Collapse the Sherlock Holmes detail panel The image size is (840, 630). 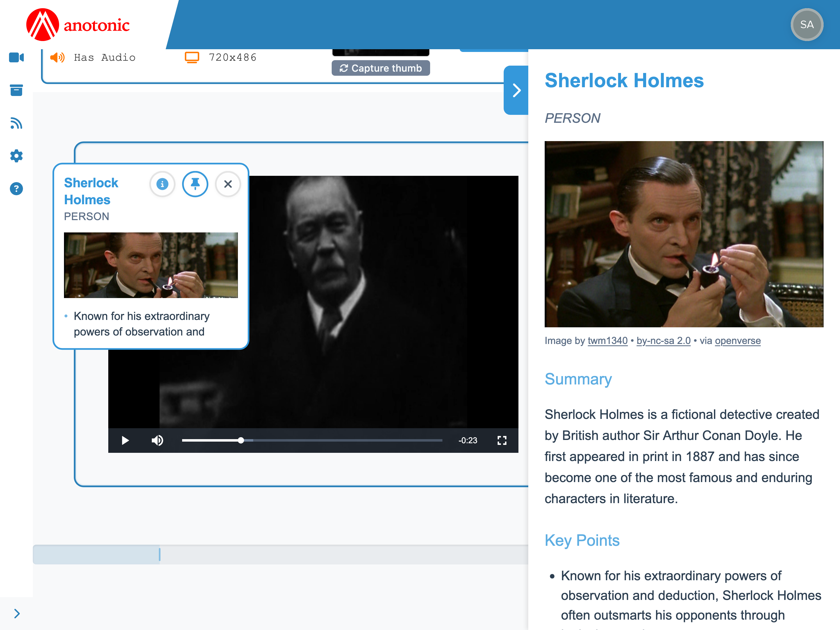coord(516,90)
